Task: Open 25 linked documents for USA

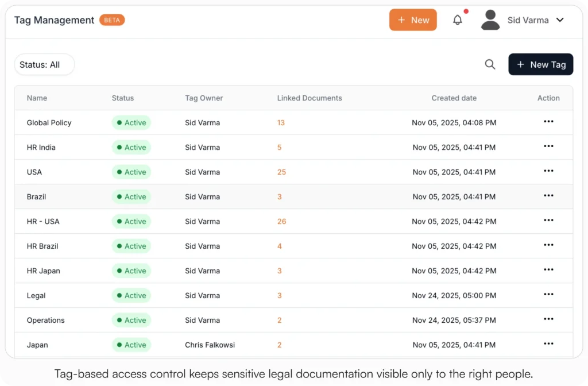Action: tap(281, 172)
